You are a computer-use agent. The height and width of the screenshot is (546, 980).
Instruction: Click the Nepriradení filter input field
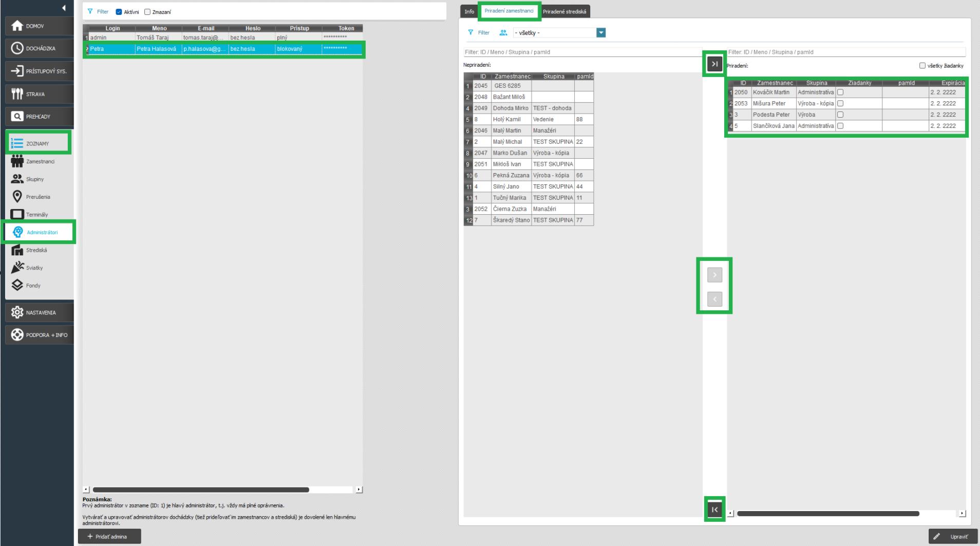coord(582,52)
